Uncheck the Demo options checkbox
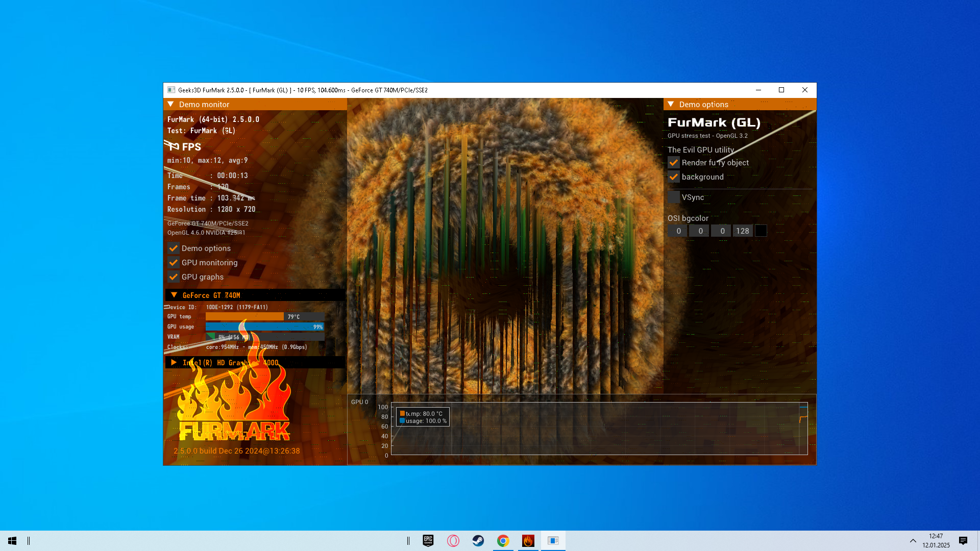Viewport: 980px width, 551px height. click(x=174, y=248)
